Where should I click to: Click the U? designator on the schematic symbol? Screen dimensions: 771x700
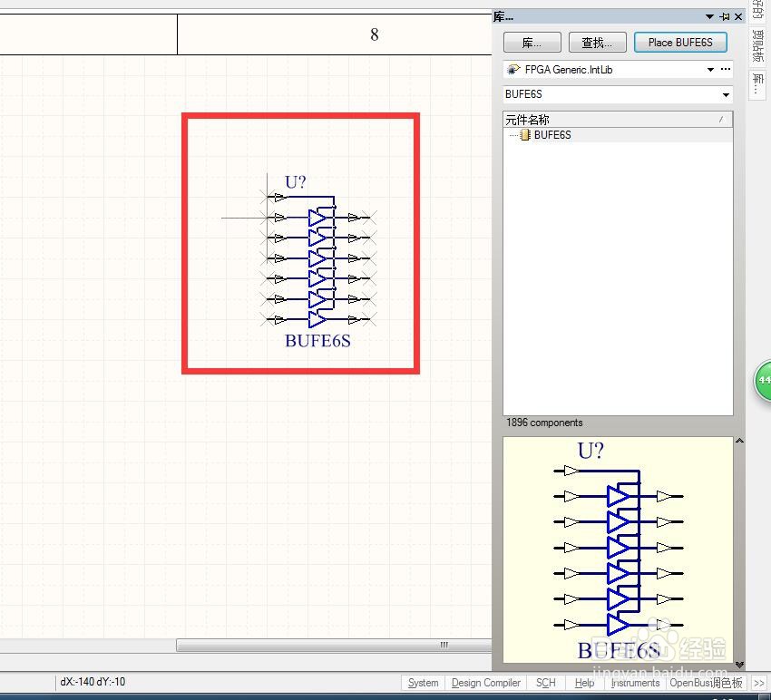click(x=296, y=182)
